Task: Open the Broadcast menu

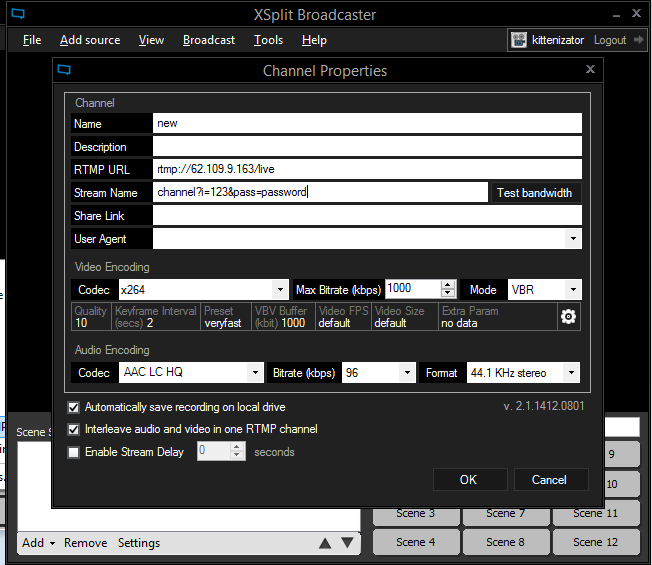Action: click(209, 40)
